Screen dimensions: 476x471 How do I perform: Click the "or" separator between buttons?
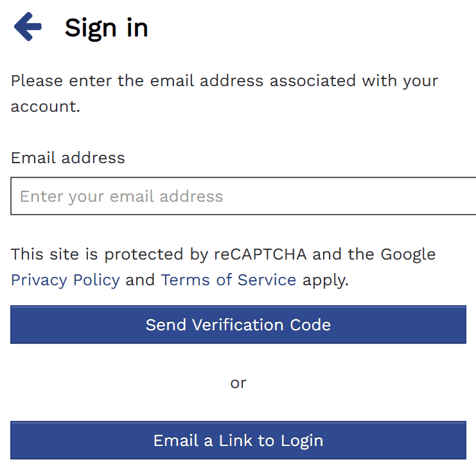238,383
